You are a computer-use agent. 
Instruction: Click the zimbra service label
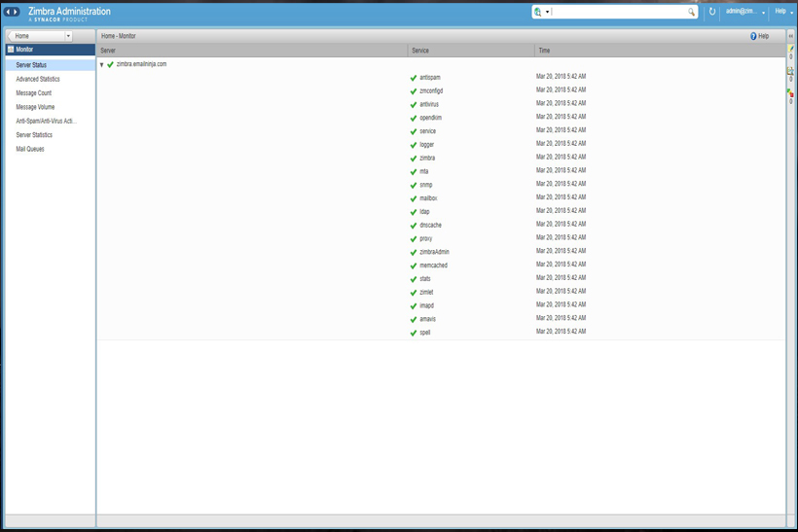point(427,159)
